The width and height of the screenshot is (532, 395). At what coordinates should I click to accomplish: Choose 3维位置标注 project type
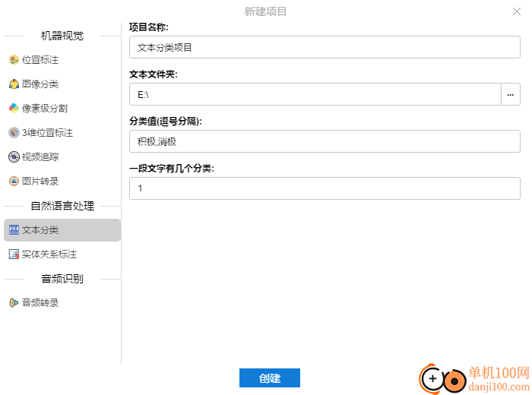tap(62, 133)
